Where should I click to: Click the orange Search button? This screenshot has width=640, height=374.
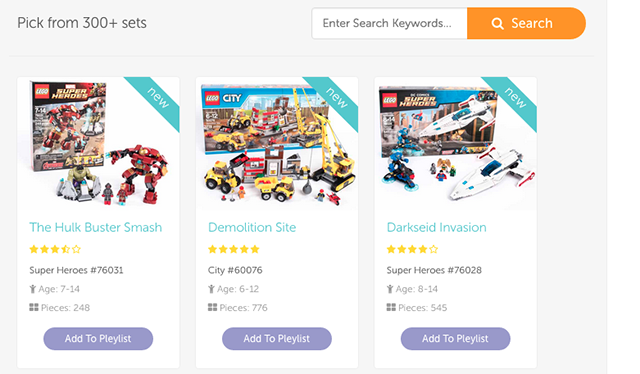[526, 23]
